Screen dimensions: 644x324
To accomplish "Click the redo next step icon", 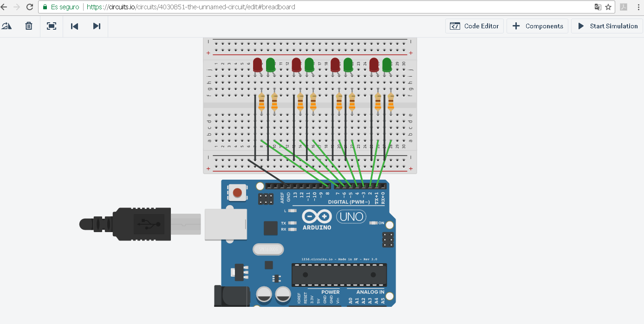I will pyautogui.click(x=97, y=26).
